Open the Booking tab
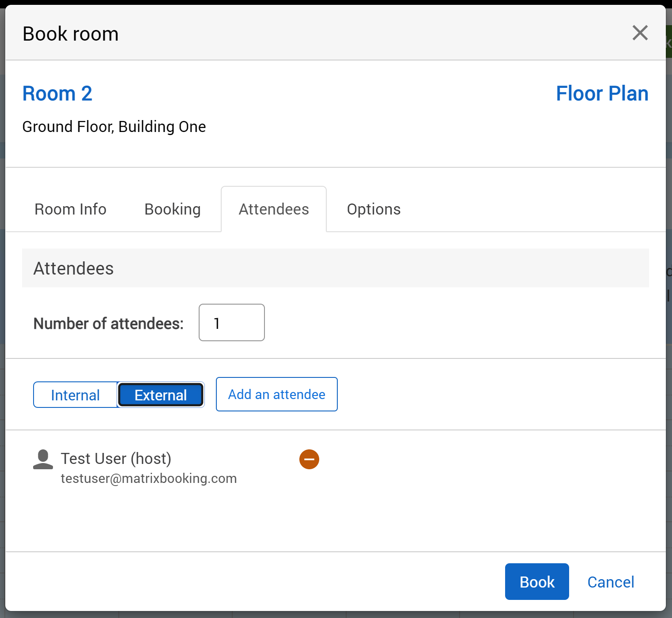 173,209
